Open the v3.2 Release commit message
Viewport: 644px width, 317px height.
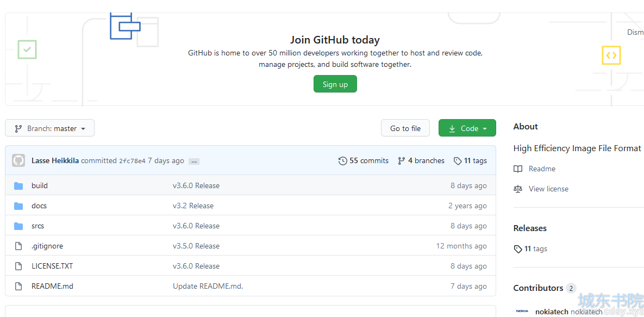(x=193, y=206)
